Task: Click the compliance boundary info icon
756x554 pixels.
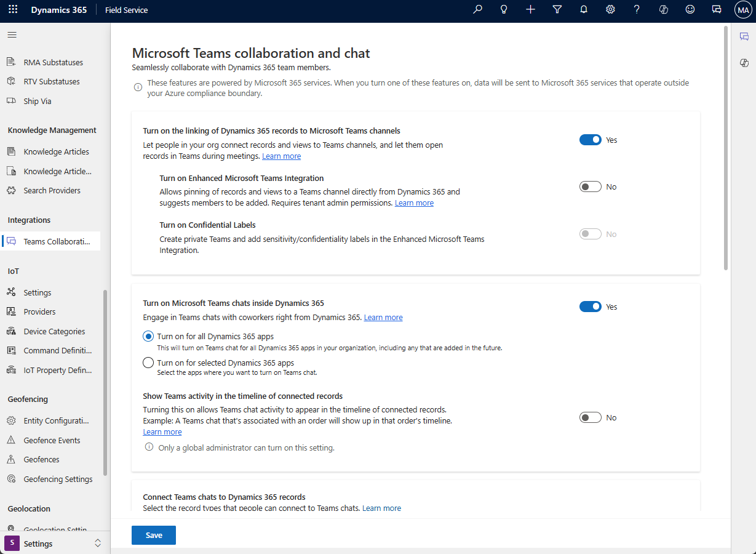Action: [138, 87]
